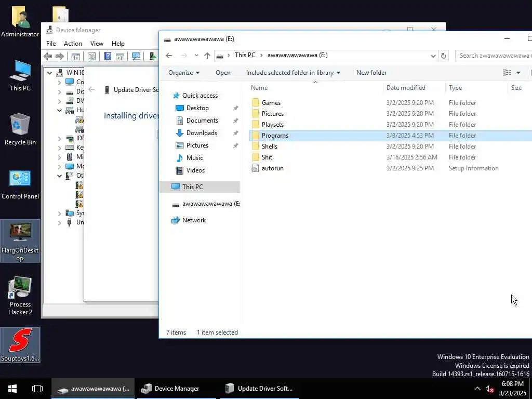
Task: Expand the Keyboards node in Device Manager
Action: tap(59, 148)
